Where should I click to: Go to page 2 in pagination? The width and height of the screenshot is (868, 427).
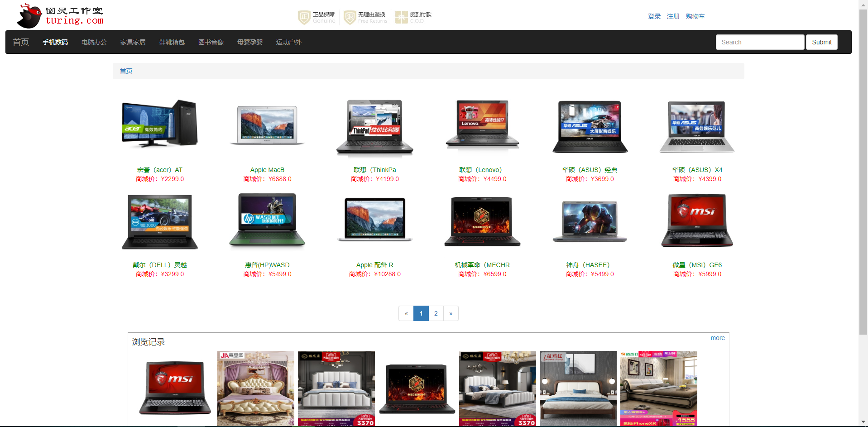[x=436, y=313]
